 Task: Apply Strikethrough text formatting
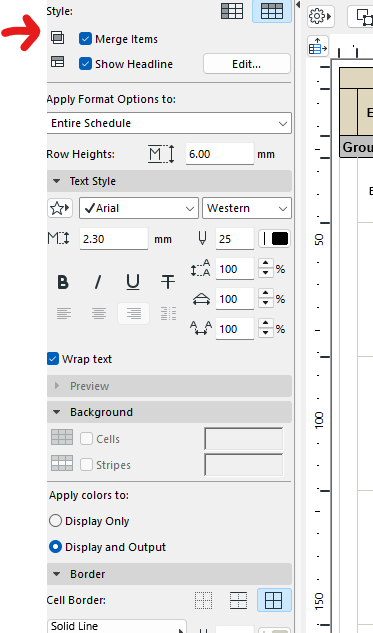click(x=168, y=282)
